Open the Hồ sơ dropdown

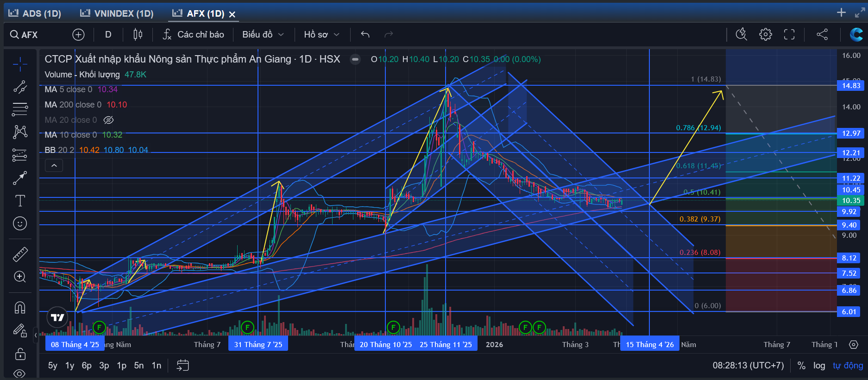coord(322,34)
